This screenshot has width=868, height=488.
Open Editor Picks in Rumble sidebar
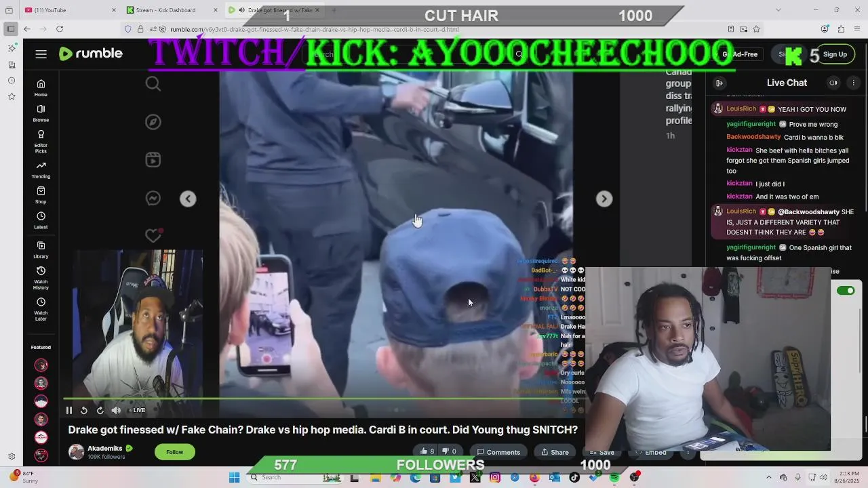(41, 142)
